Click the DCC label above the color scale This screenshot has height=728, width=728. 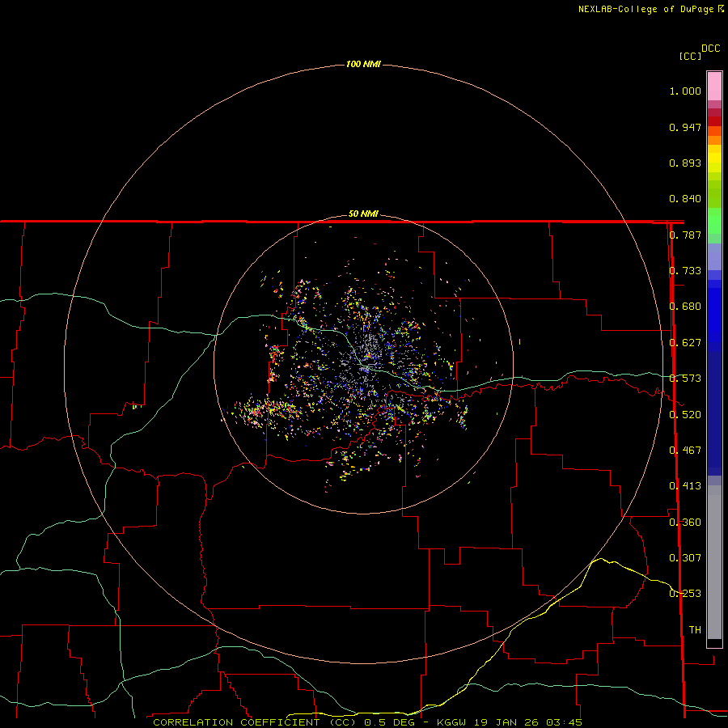point(710,49)
